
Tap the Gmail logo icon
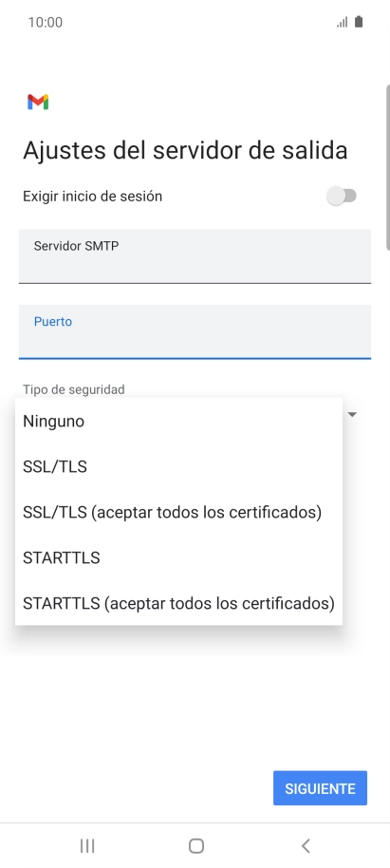(x=38, y=102)
